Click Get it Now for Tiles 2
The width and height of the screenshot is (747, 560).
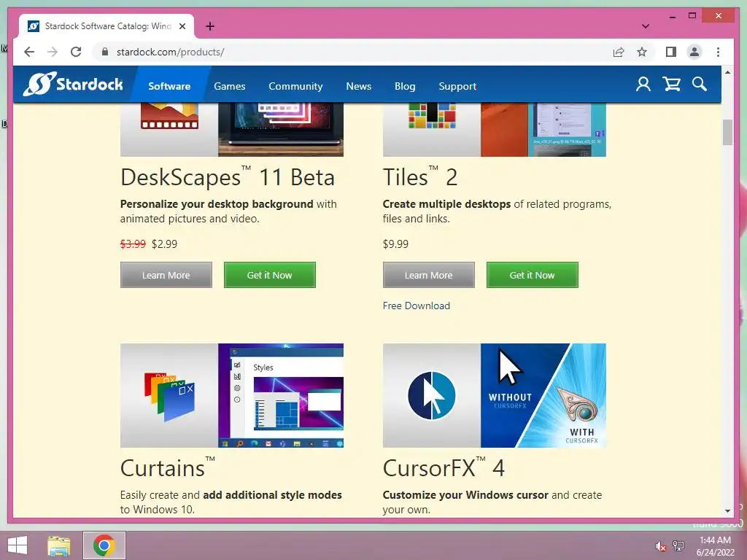(532, 275)
